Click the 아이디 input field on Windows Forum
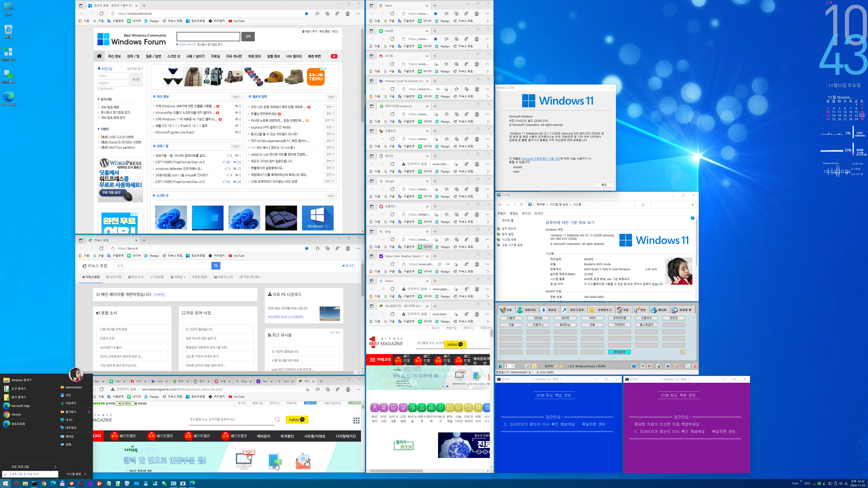 point(113,76)
